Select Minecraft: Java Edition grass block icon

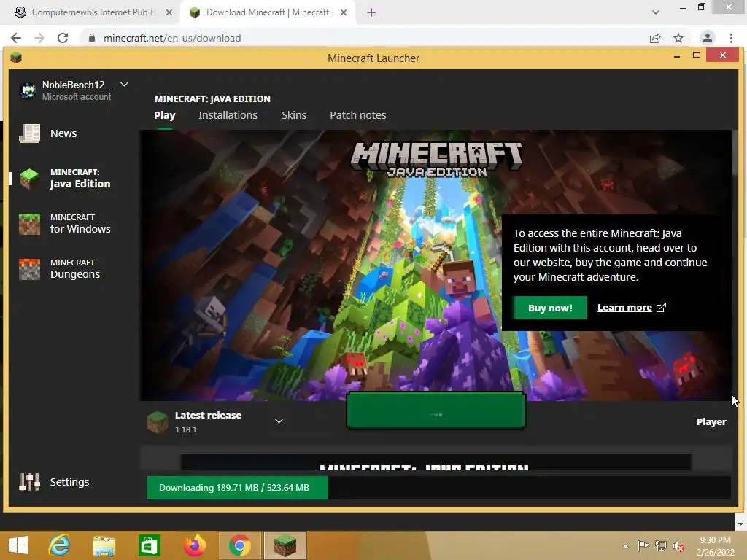29,178
